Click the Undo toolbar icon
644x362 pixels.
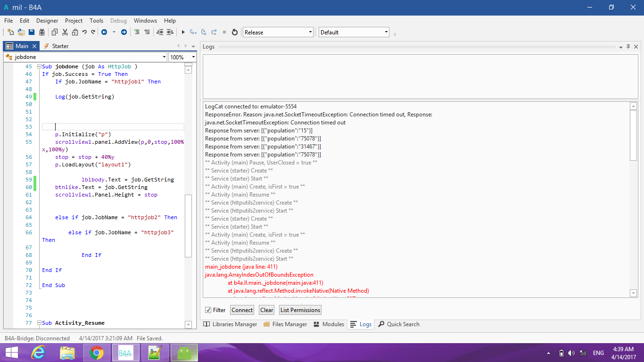[84, 32]
